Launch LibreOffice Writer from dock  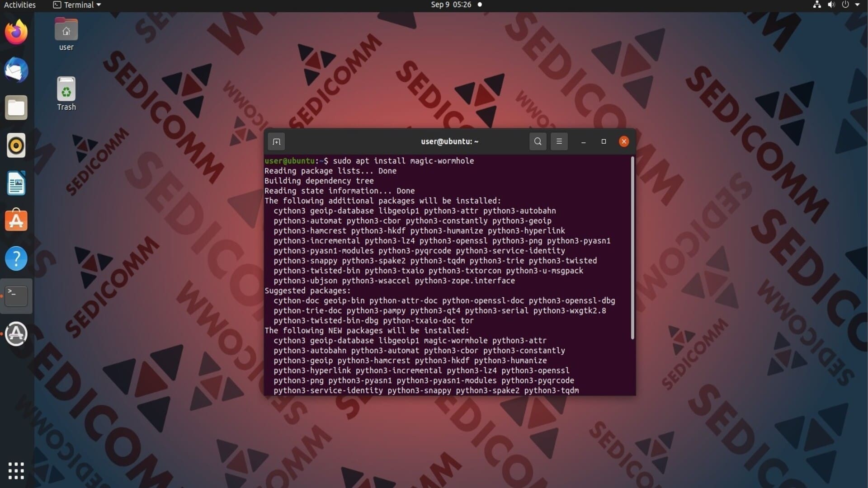pyautogui.click(x=16, y=183)
